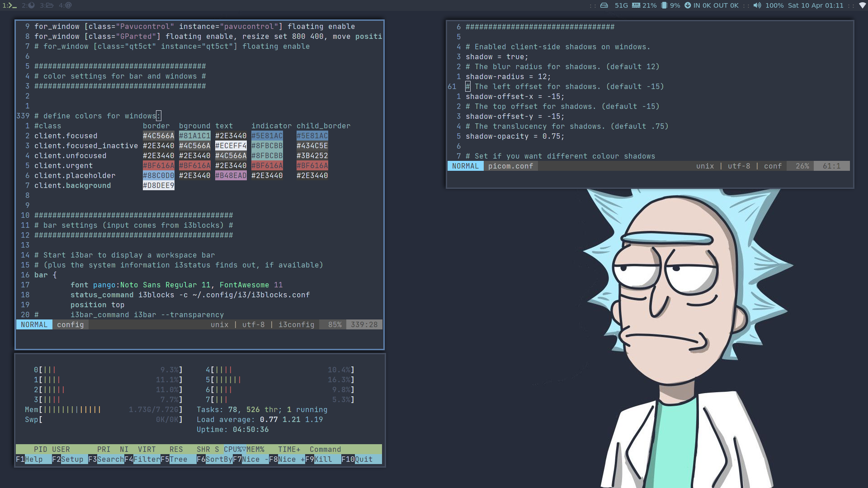Image resolution: width=868 pixels, height=488 pixels.
Task: Click the volume speaker icon
Action: coord(757,5)
